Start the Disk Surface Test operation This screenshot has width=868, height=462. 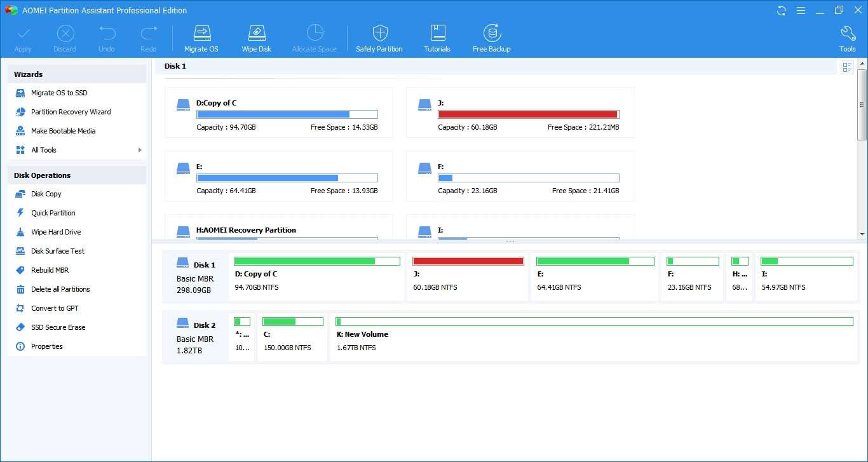(58, 251)
